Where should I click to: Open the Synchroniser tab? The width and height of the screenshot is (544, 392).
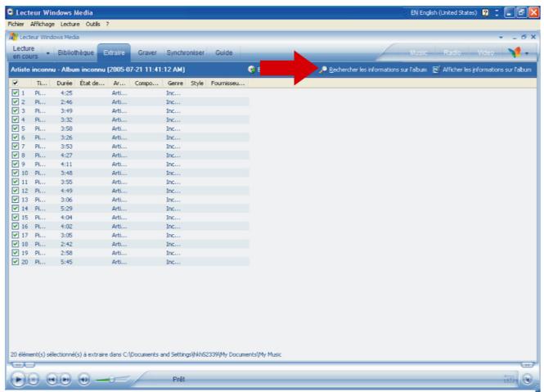(185, 52)
